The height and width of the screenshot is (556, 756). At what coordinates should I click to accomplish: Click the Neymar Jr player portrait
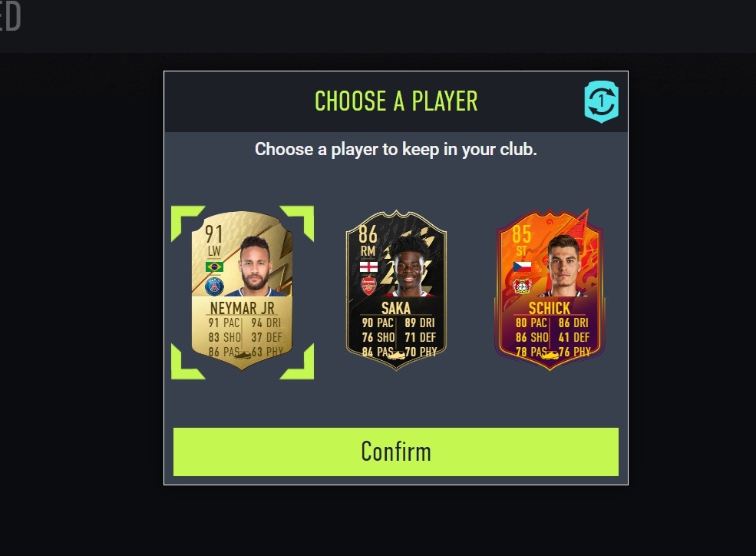pos(256,266)
